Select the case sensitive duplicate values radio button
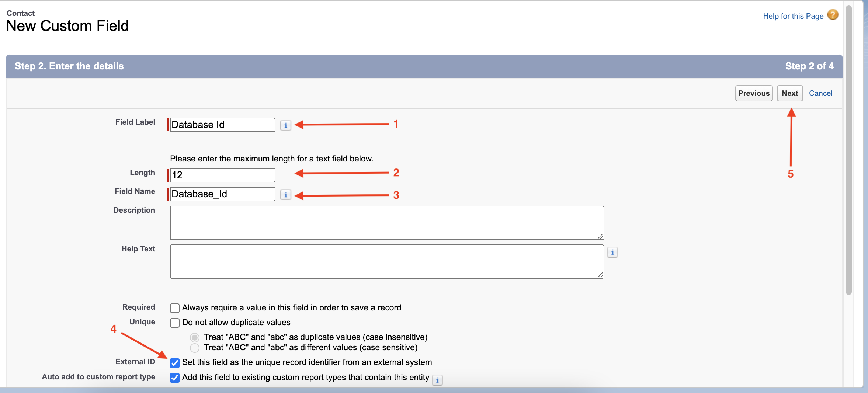Viewport: 868px width, 393px height. coord(195,348)
